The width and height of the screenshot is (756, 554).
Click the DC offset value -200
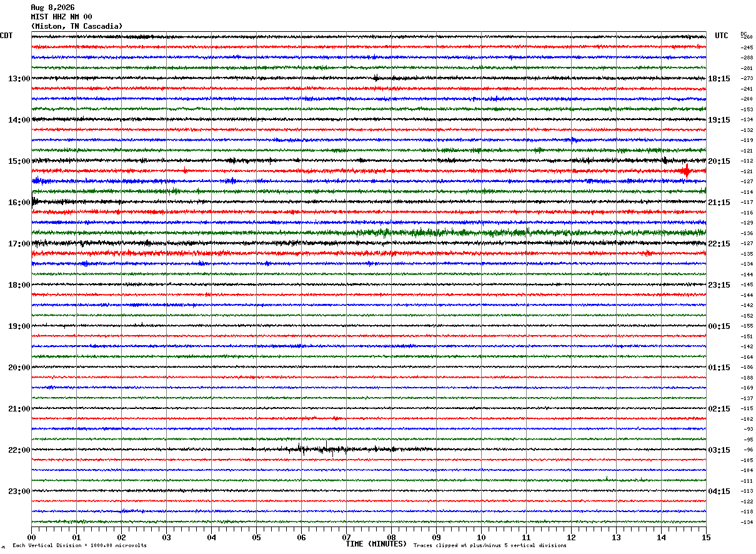(x=747, y=99)
